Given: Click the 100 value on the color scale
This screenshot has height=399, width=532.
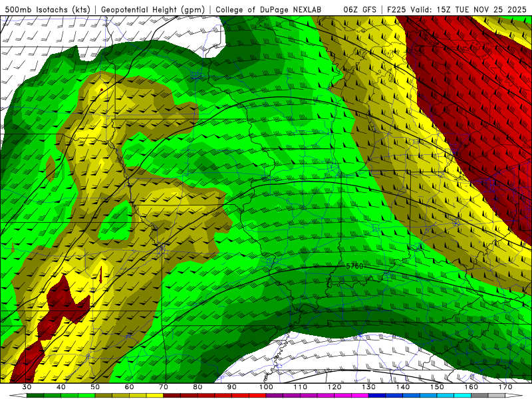Looking at the screenshot, I should [x=266, y=387].
